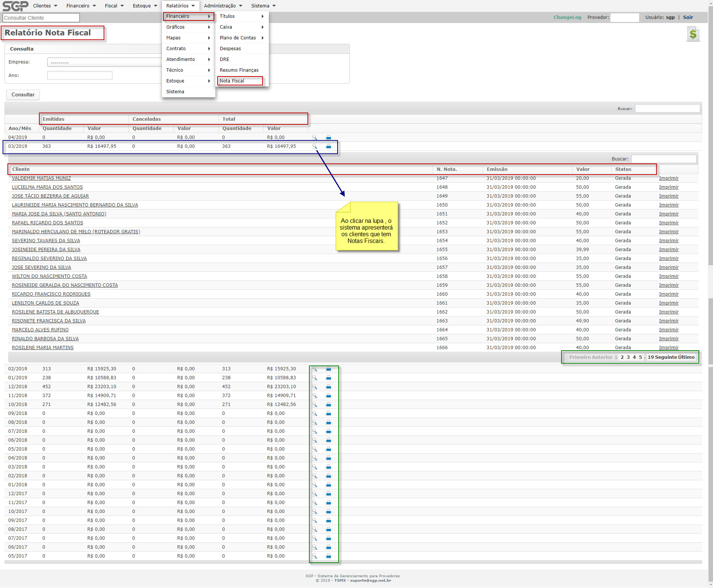Click the printer icon for 03/2019 row

tap(329, 146)
